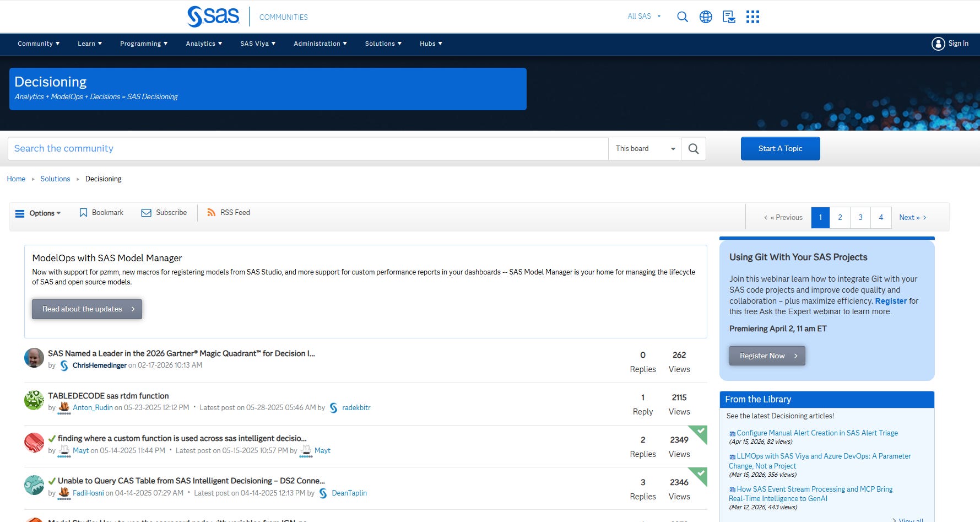Image resolution: width=980 pixels, height=522 pixels.
Task: Open the teal avatar on FadiHosni's thread
Action: (x=34, y=485)
